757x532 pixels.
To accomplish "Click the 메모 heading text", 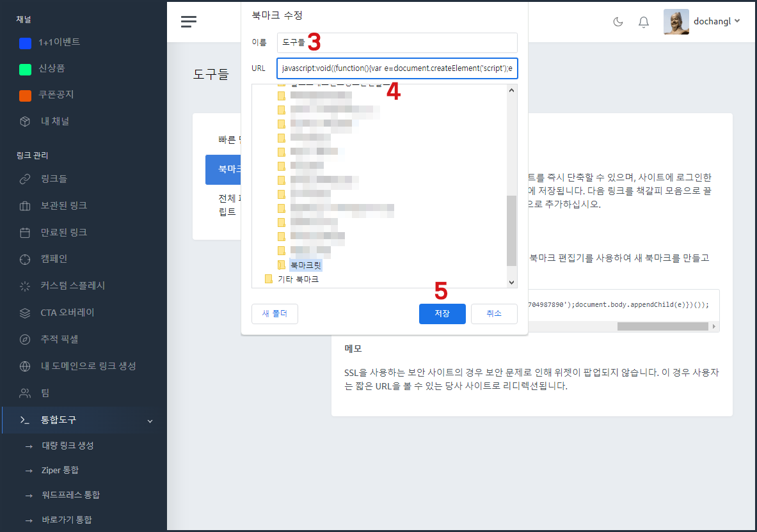I will click(353, 348).
